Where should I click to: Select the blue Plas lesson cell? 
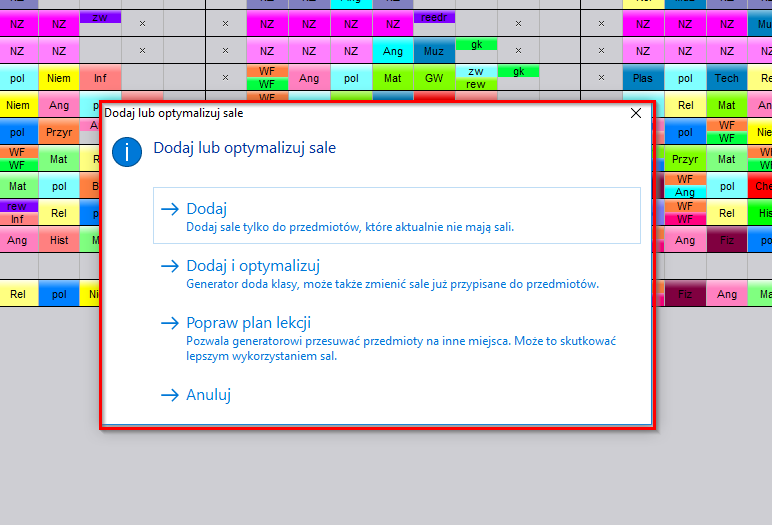click(x=643, y=77)
